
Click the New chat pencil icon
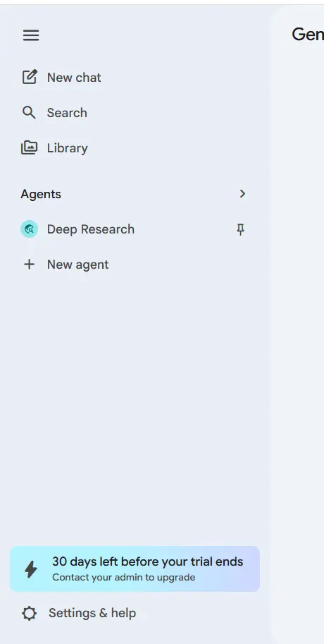(x=30, y=77)
